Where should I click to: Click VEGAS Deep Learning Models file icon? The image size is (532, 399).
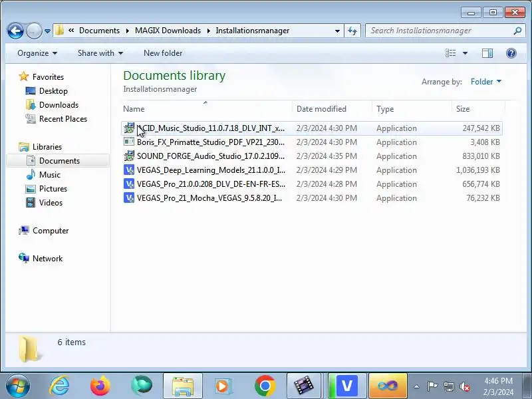pyautogui.click(x=129, y=170)
